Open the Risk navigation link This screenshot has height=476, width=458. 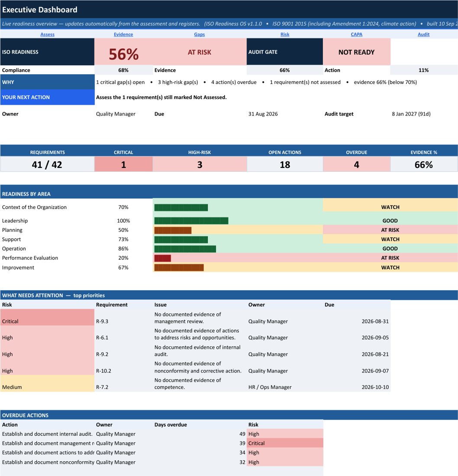284,34
